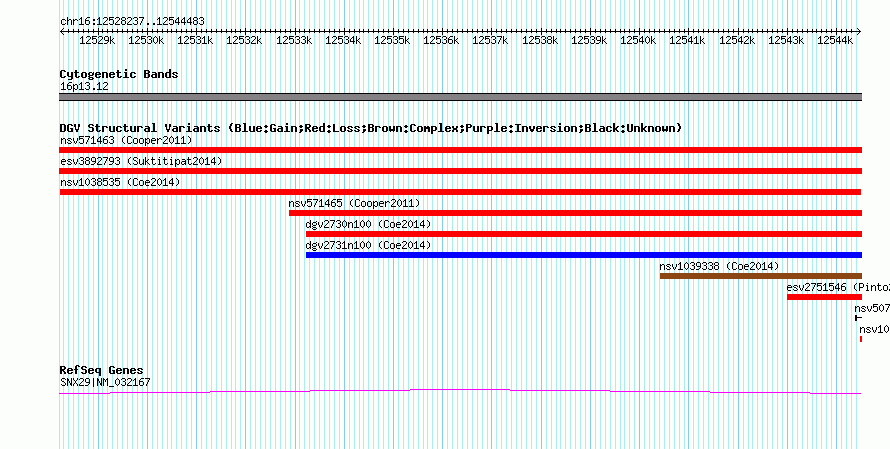Click ruler mark 12539k
890x449 pixels.
pyautogui.click(x=589, y=41)
